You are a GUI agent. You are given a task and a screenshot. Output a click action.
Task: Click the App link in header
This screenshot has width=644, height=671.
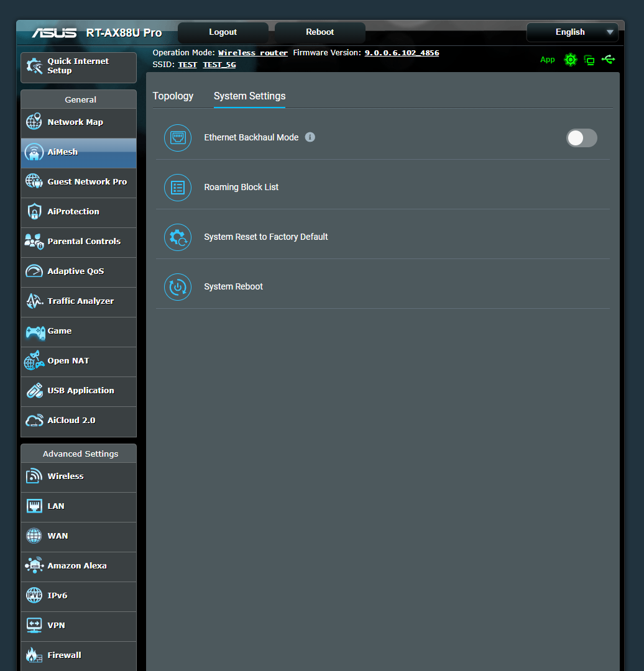pos(547,60)
